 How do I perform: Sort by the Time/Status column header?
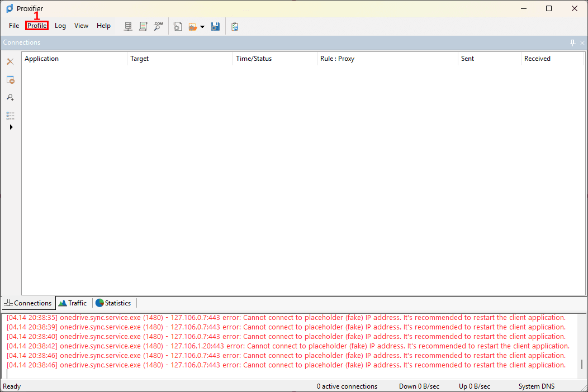click(x=274, y=59)
